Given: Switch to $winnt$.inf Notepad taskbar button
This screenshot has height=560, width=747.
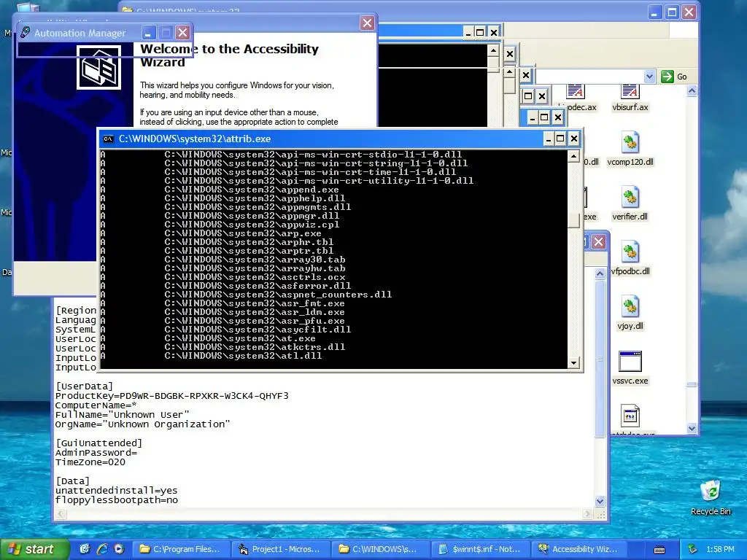Looking at the screenshot, I should pyautogui.click(x=480, y=549).
